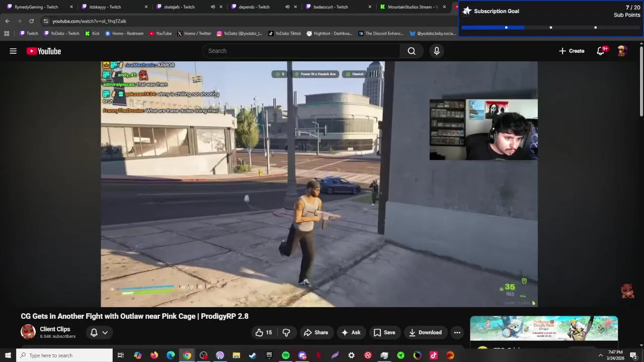Open the YouTube guide hamburger menu
Viewport: 644px width, 362px height.
[13, 51]
